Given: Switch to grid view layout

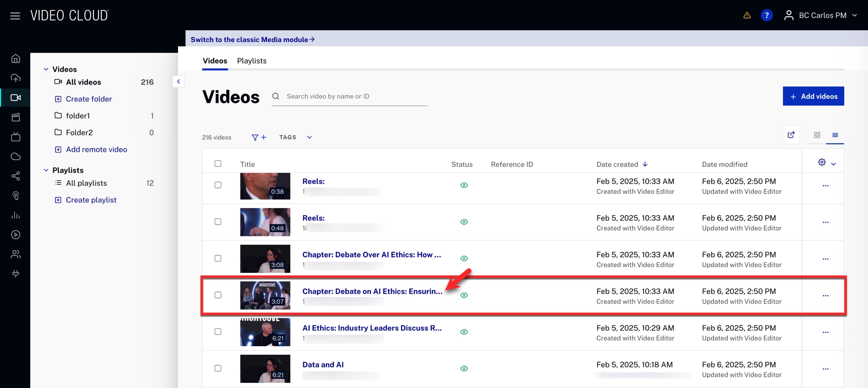Looking at the screenshot, I should click(x=817, y=135).
